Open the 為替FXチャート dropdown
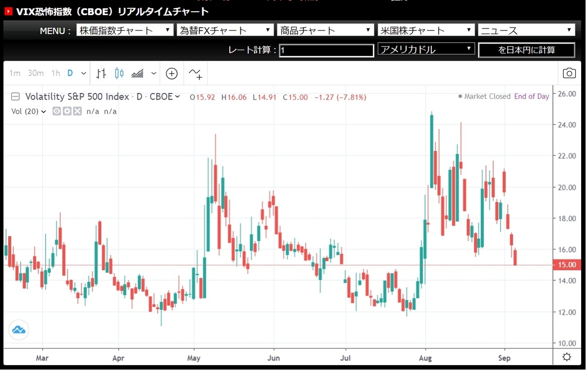The width and height of the screenshot is (588, 372). 225,30
